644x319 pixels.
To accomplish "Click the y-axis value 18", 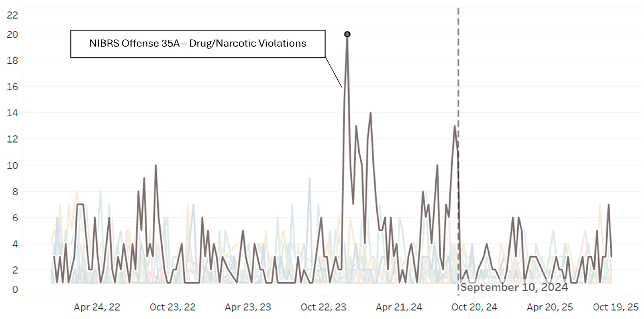I will click(x=12, y=60).
